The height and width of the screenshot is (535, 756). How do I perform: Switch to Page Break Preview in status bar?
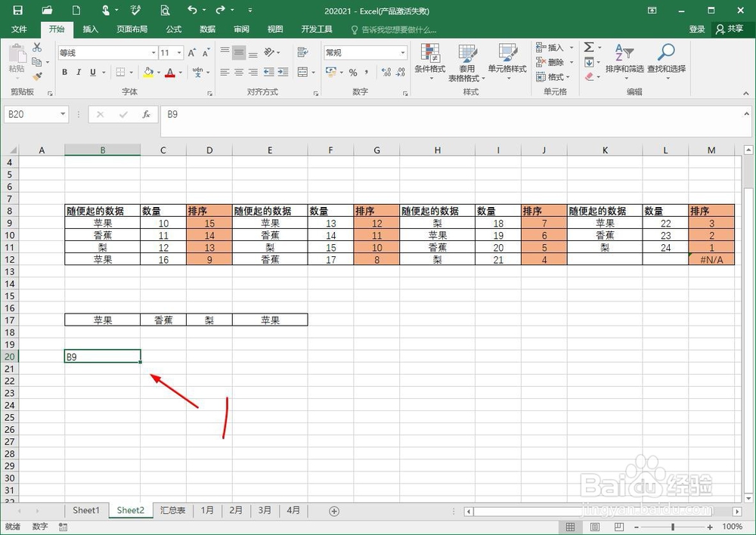619,527
